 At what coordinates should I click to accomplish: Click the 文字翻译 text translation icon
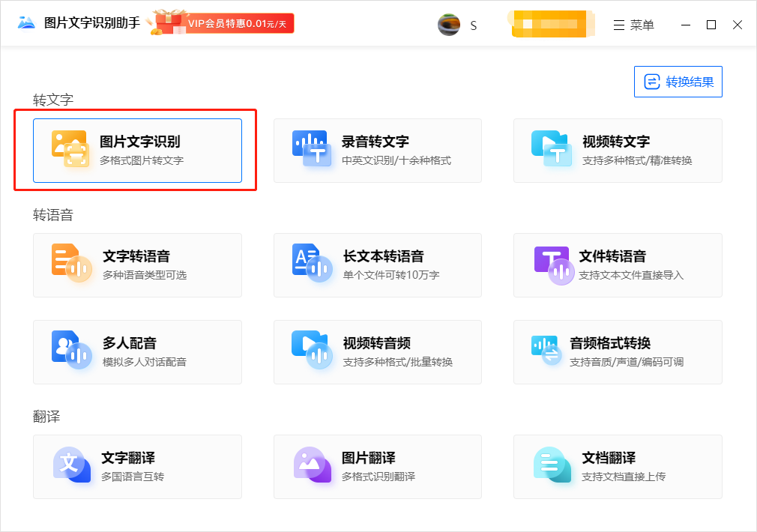click(x=70, y=465)
